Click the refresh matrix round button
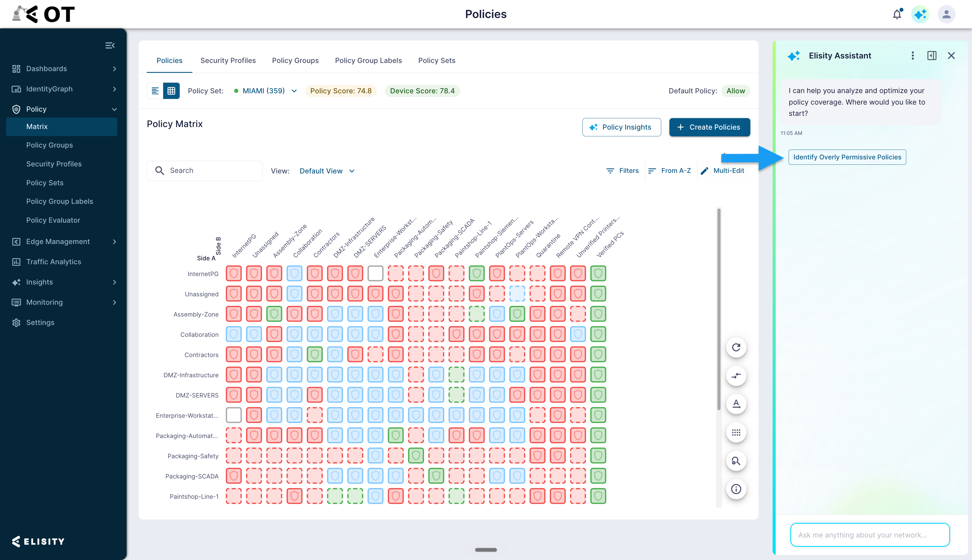972x560 pixels. (736, 347)
